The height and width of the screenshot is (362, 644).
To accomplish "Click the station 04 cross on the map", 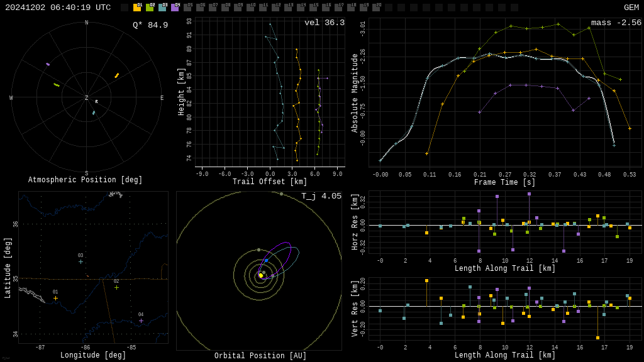I will click(x=141, y=321).
